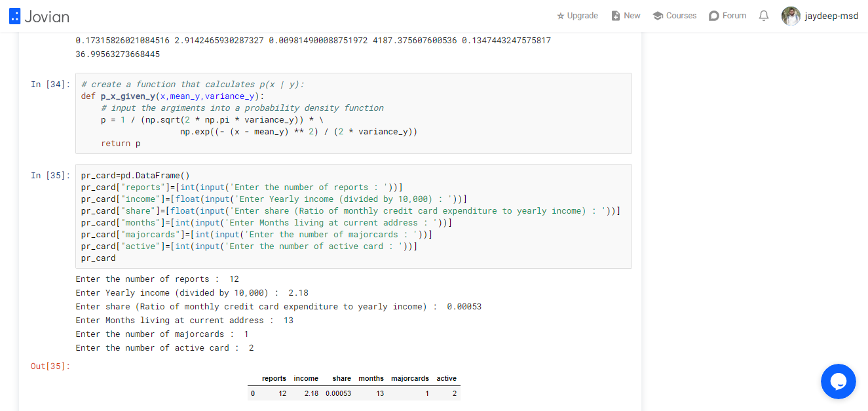Click the Jovian brand name

click(x=47, y=16)
